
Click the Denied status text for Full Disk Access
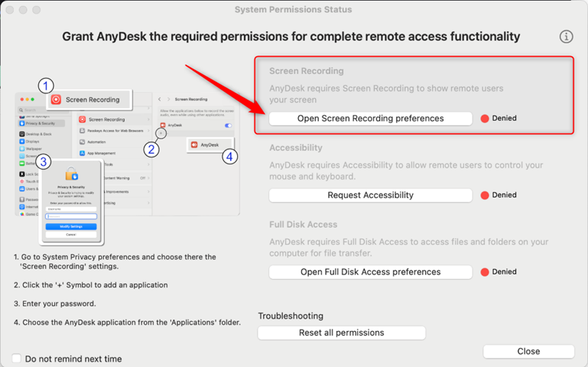pos(504,272)
